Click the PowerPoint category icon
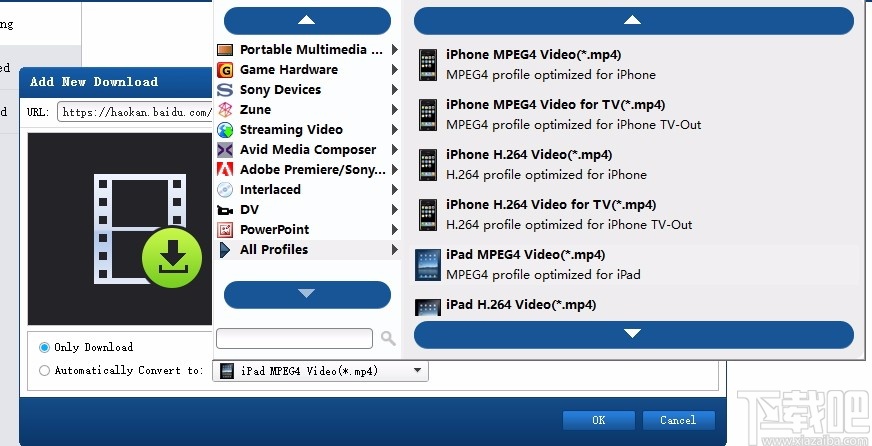The height and width of the screenshot is (446, 872). (225, 230)
